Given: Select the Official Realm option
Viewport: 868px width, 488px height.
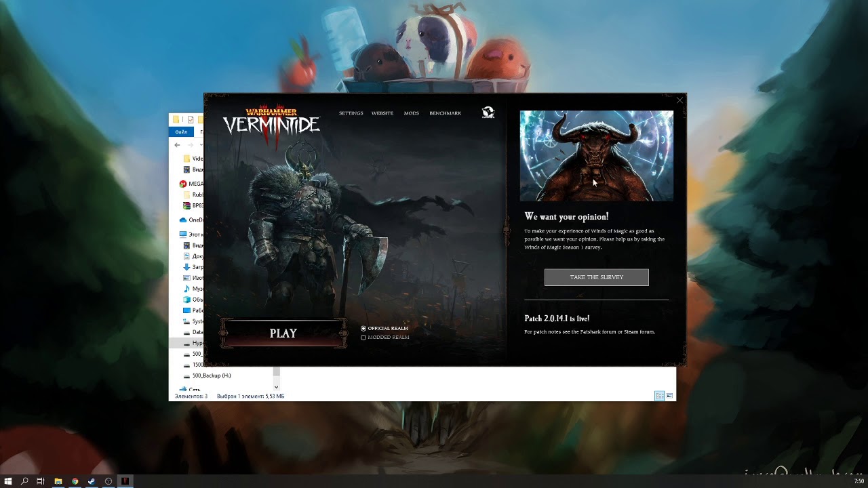Looking at the screenshot, I should tap(384, 328).
